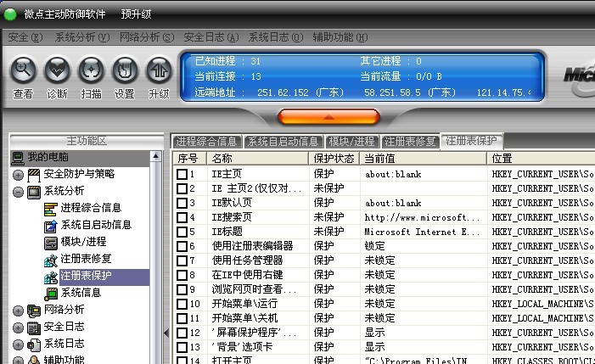Viewport: 595px width, 364px height.
Task: Collapse the top panel with orange arrow button
Action: (328, 117)
